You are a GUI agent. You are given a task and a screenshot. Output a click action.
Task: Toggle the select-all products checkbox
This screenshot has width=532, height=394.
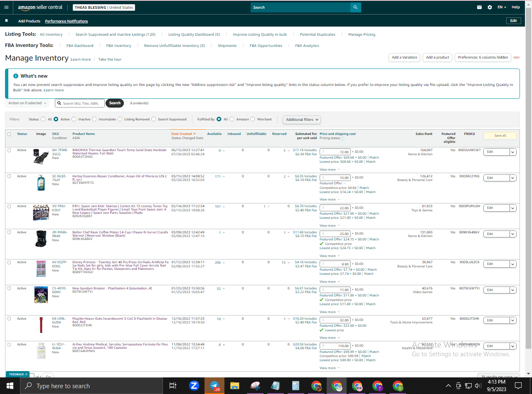click(9, 134)
